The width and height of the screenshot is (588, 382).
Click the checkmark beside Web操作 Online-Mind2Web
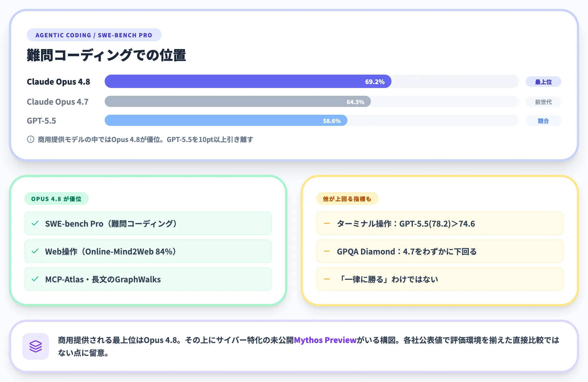click(35, 251)
